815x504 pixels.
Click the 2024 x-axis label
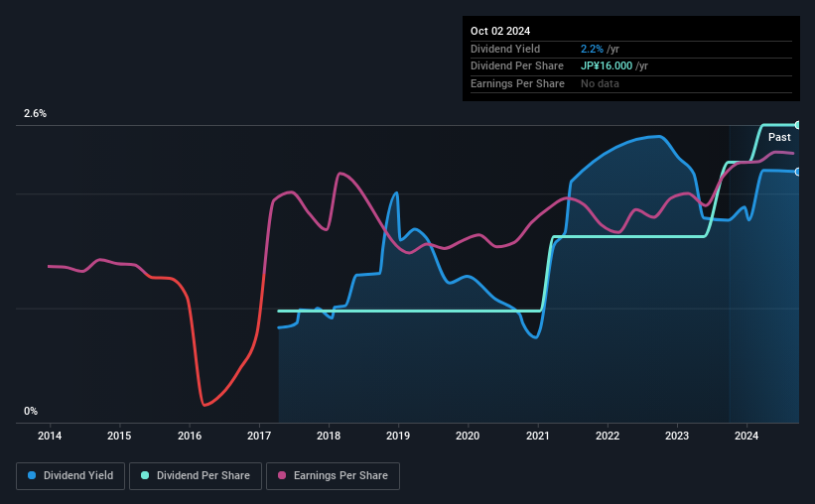[x=747, y=436]
